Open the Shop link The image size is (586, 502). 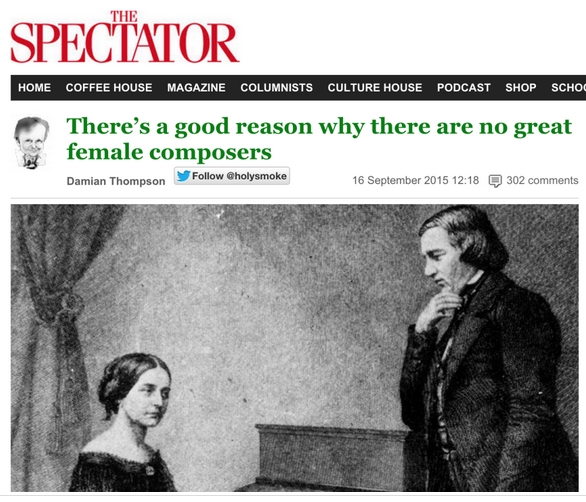coord(521,87)
